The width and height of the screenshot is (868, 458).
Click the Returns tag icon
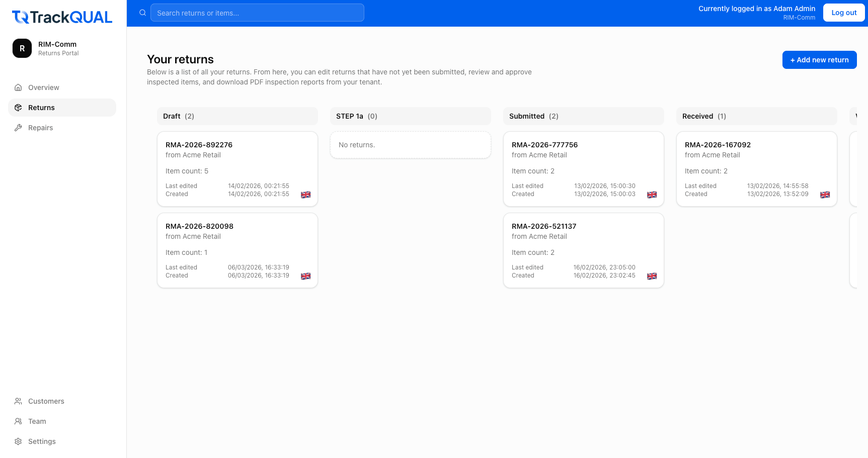[18, 107]
